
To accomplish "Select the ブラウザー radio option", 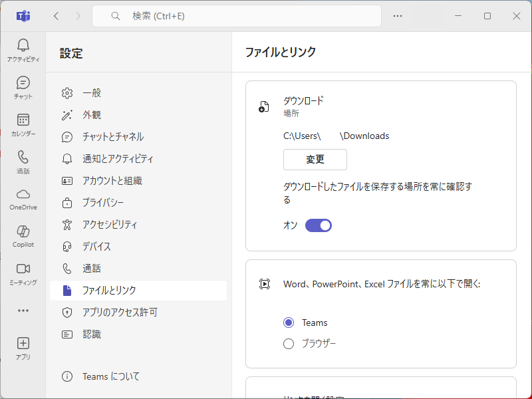I will [x=289, y=344].
